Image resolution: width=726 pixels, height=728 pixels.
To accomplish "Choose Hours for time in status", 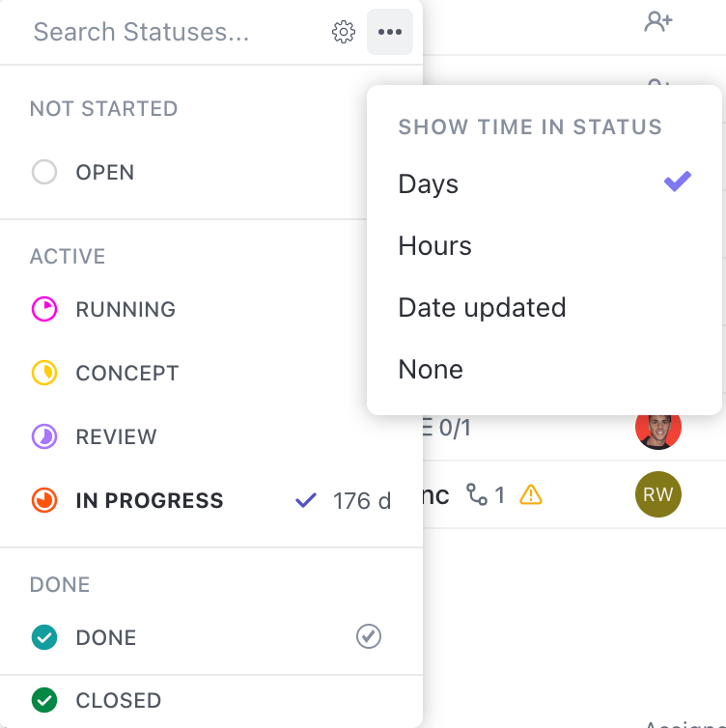I will 435,246.
